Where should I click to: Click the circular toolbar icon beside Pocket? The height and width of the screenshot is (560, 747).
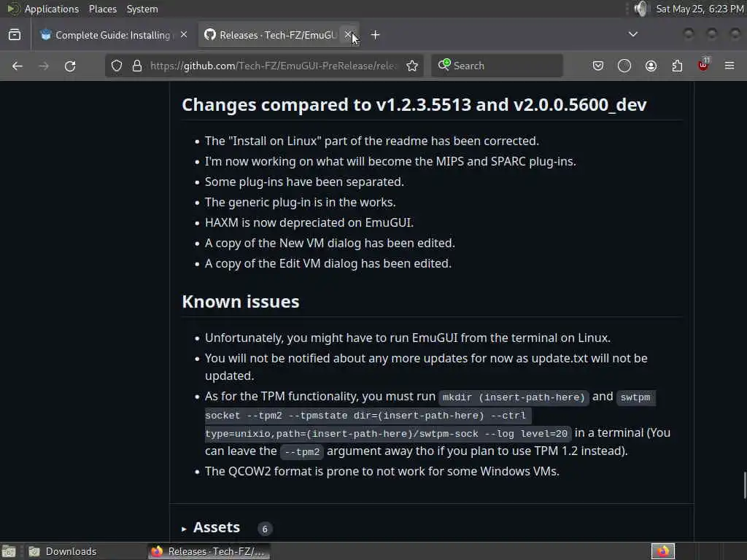tap(624, 66)
